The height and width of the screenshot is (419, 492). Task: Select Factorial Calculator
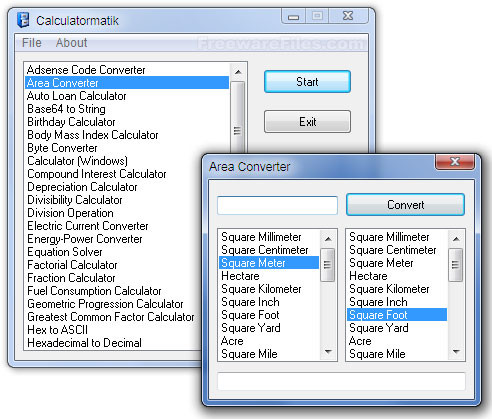click(113, 265)
